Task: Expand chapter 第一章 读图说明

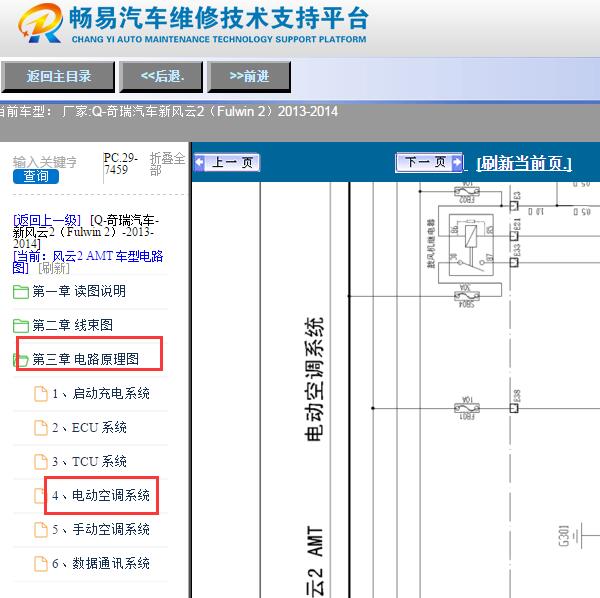Action: click(x=79, y=292)
